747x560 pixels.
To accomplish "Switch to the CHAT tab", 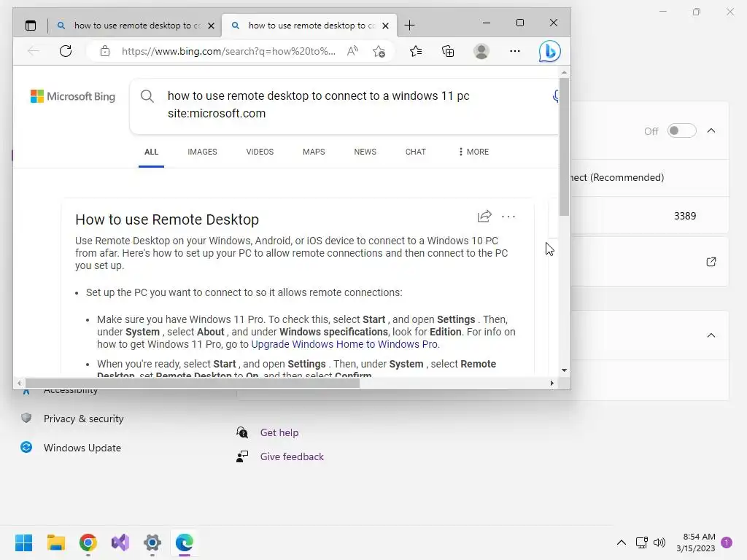I will pos(415,152).
